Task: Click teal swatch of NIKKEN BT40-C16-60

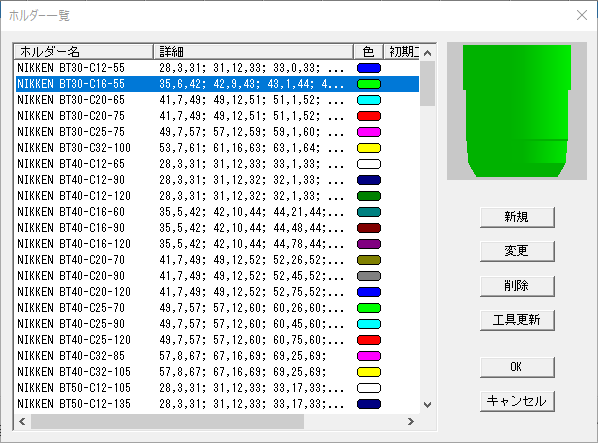Action: [369, 212]
